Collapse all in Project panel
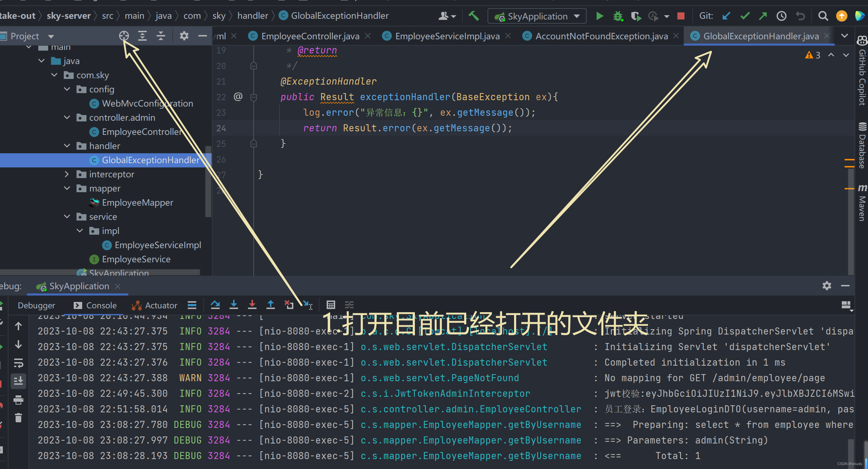The height and width of the screenshot is (469, 868). click(x=161, y=36)
